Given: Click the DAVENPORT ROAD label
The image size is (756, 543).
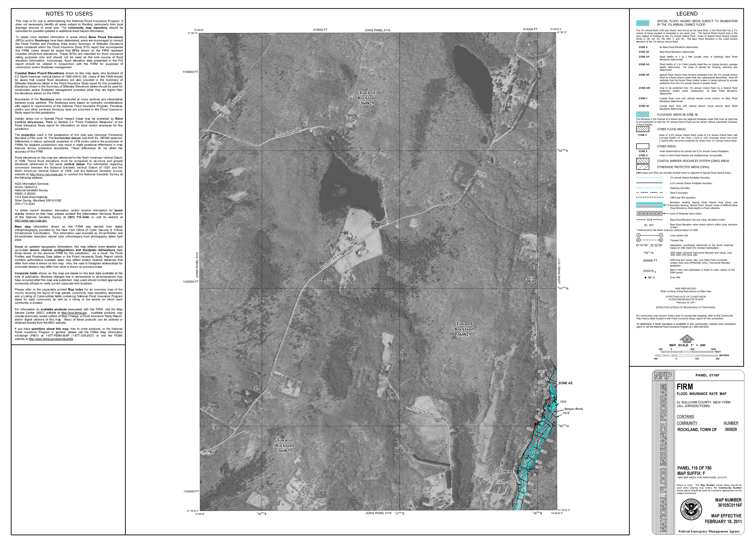Looking at the screenshot, I should [x=533, y=310].
